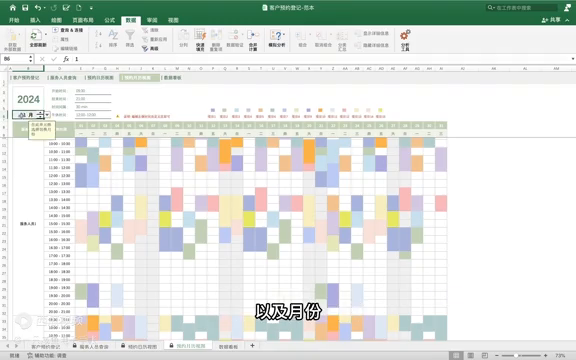This screenshot has width=576, height=360.
Task: Add a new sheet with the plus button
Action: (x=252, y=345)
